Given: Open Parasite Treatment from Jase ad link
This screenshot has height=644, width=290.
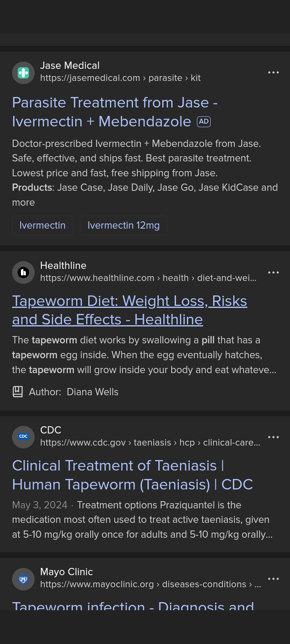Looking at the screenshot, I should (x=115, y=112).
